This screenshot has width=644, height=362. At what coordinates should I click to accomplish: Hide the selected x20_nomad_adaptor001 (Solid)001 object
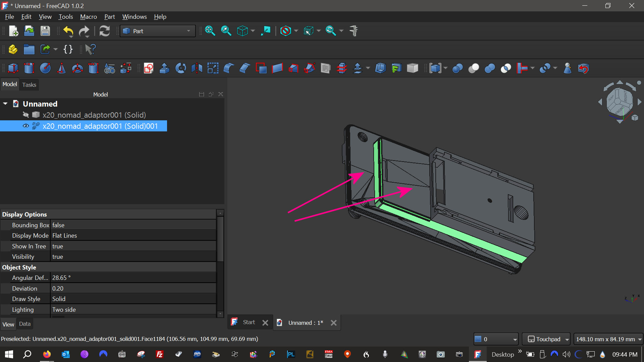(x=26, y=126)
